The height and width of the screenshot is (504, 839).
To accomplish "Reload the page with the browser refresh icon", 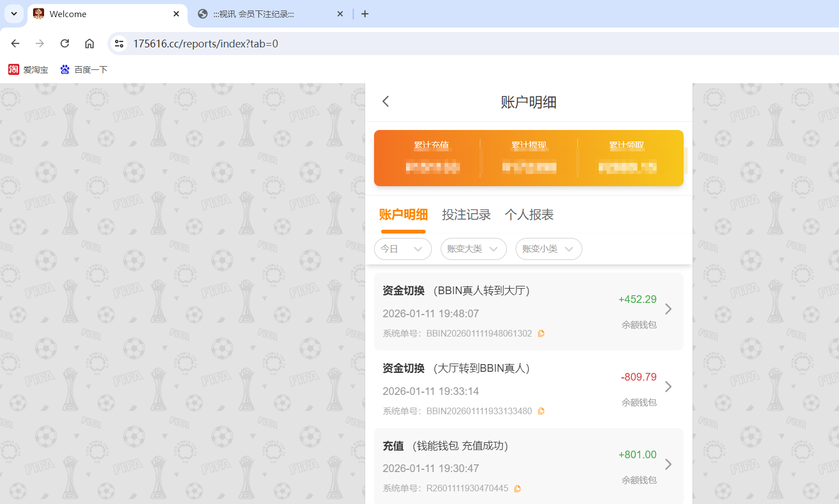I will tap(64, 43).
